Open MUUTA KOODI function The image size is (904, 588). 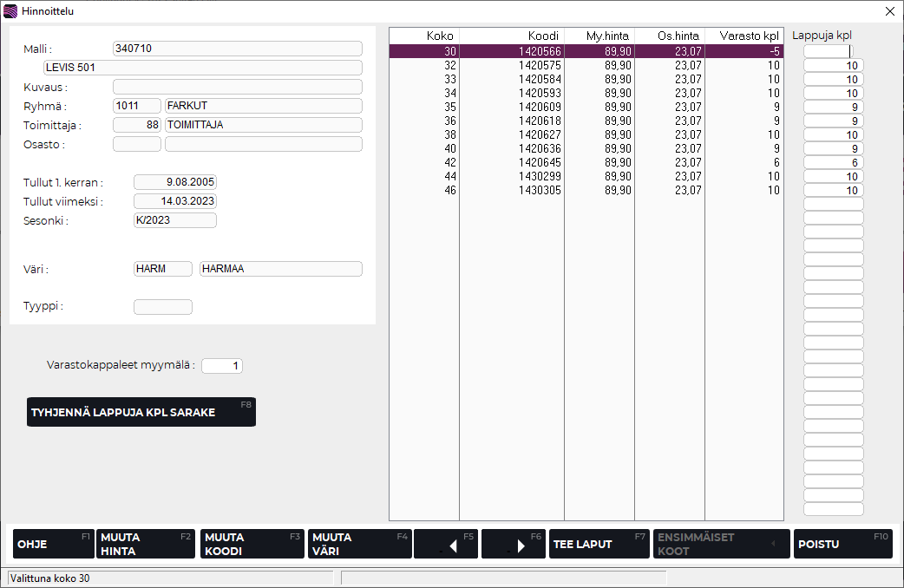click(252, 544)
